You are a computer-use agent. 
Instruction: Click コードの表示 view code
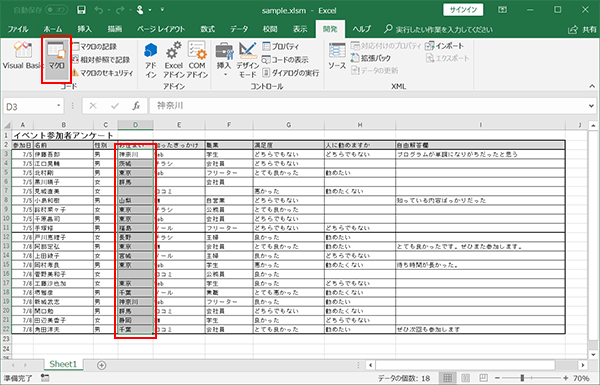click(285, 60)
